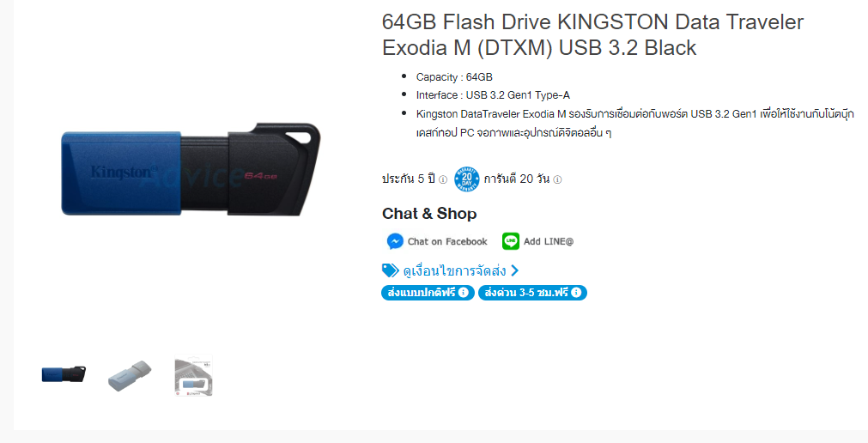Screen dimensions: 868x443
Task: Expand chevron after ดูเงื่อนไขการจัดส่ง
Action: [515, 270]
